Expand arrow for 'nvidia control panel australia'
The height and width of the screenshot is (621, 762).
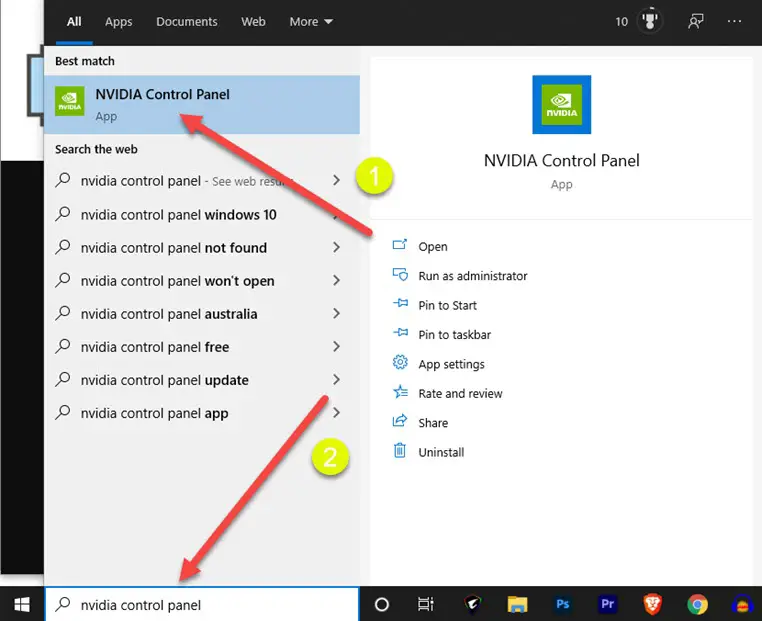pos(336,313)
